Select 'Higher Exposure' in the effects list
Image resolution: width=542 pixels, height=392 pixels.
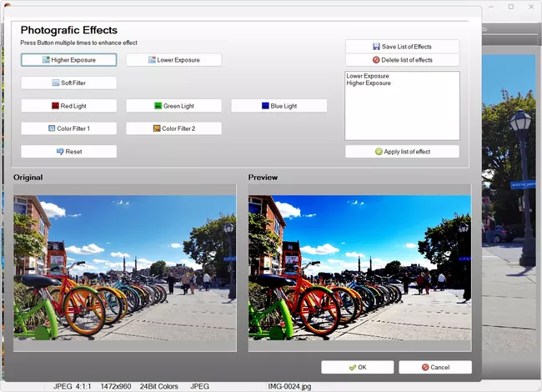[x=369, y=83]
